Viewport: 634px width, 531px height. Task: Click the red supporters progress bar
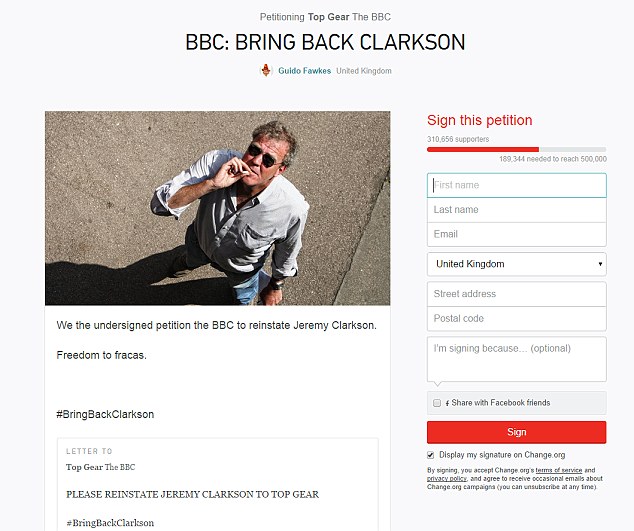pos(483,150)
